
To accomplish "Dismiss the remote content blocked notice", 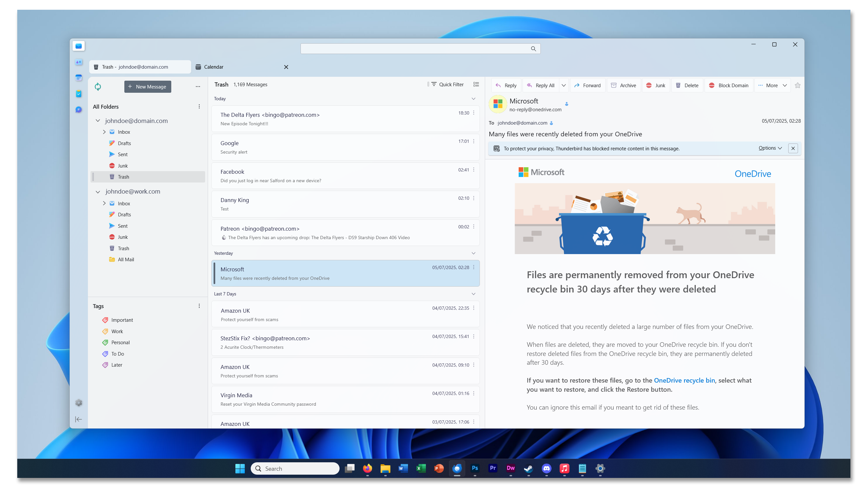I will pos(792,148).
